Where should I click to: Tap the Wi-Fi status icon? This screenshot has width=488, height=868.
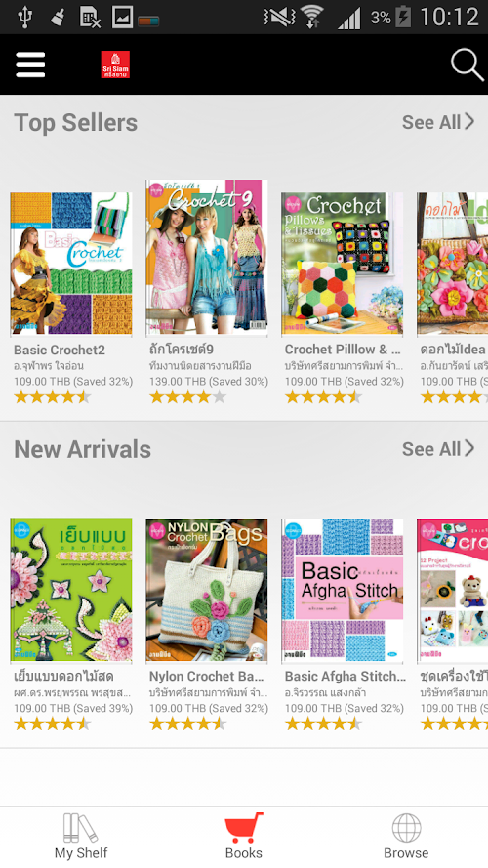click(312, 17)
